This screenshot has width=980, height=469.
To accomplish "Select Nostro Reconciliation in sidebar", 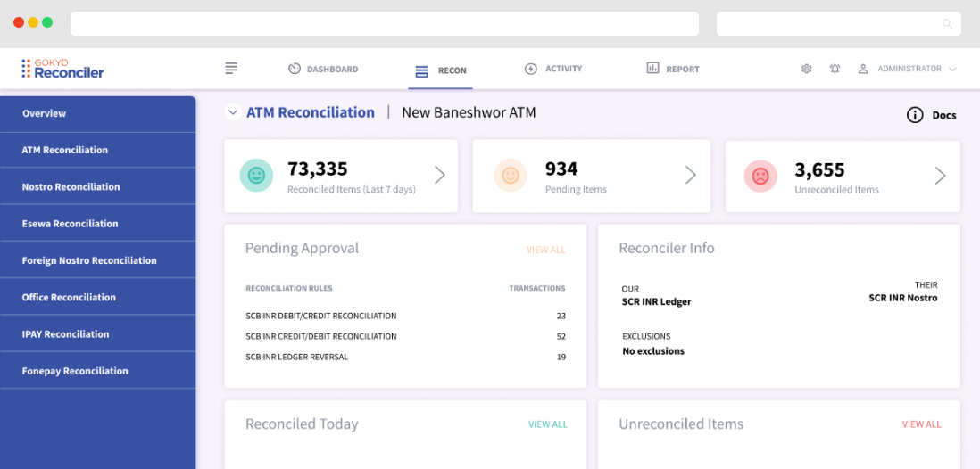I will pos(71,187).
